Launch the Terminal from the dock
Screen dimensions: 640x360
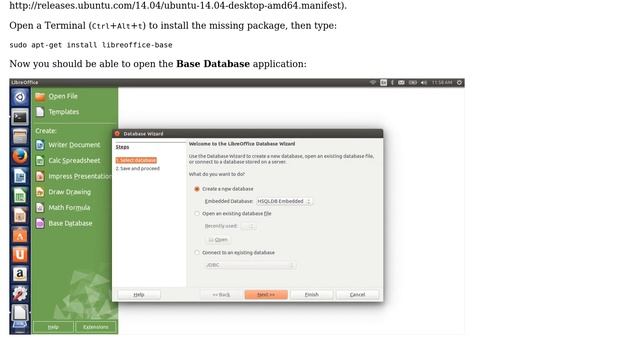(x=20, y=117)
